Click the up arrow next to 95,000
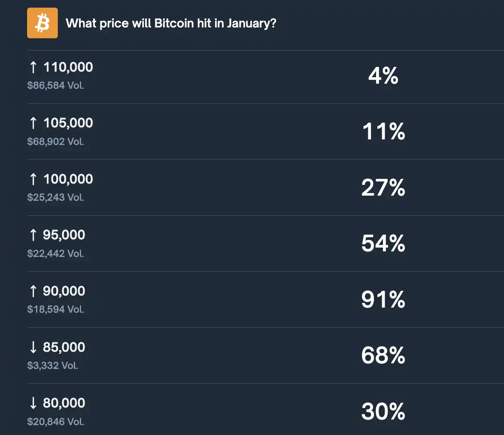 tap(33, 235)
